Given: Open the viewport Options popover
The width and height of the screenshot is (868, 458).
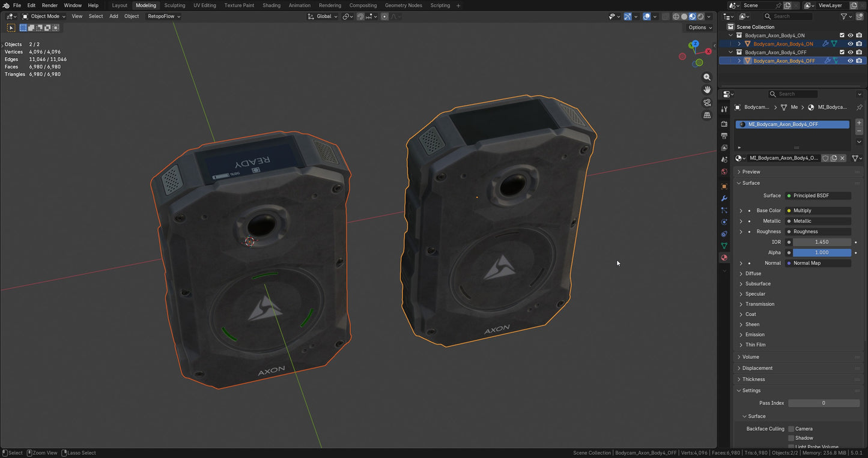Looking at the screenshot, I should (x=698, y=28).
